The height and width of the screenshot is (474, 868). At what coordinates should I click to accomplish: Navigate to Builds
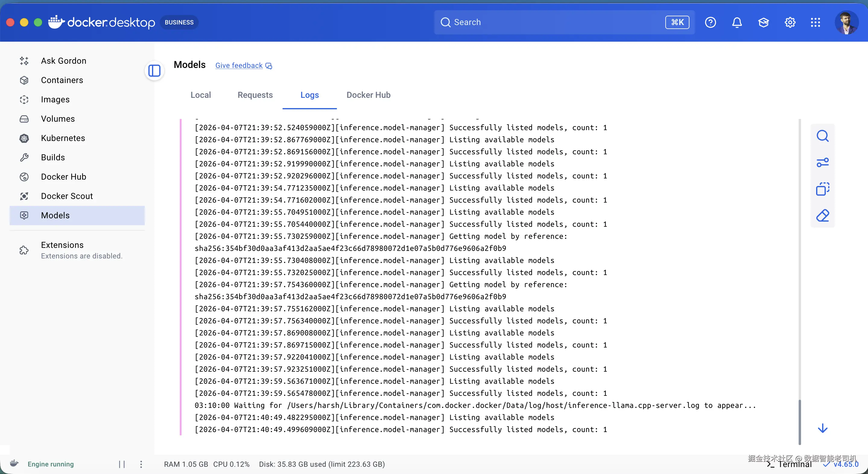click(77, 157)
